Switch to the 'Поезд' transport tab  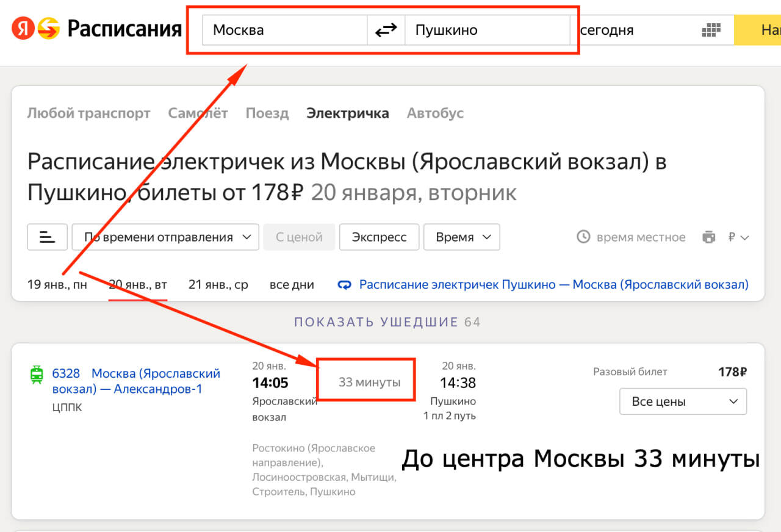point(267,113)
